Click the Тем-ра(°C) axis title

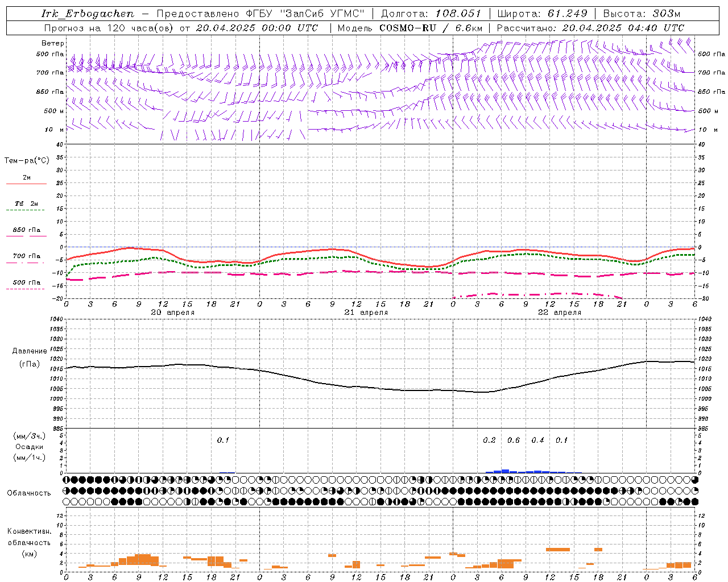click(x=27, y=161)
